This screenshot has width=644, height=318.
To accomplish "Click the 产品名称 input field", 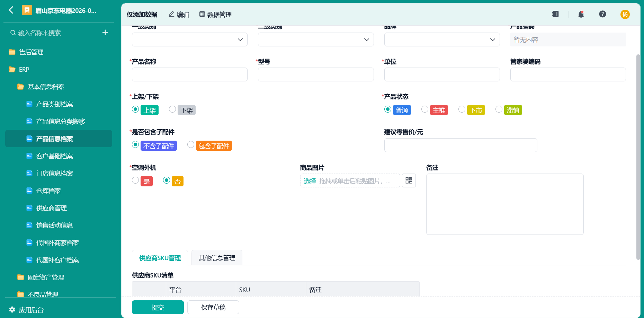I will [x=190, y=74].
